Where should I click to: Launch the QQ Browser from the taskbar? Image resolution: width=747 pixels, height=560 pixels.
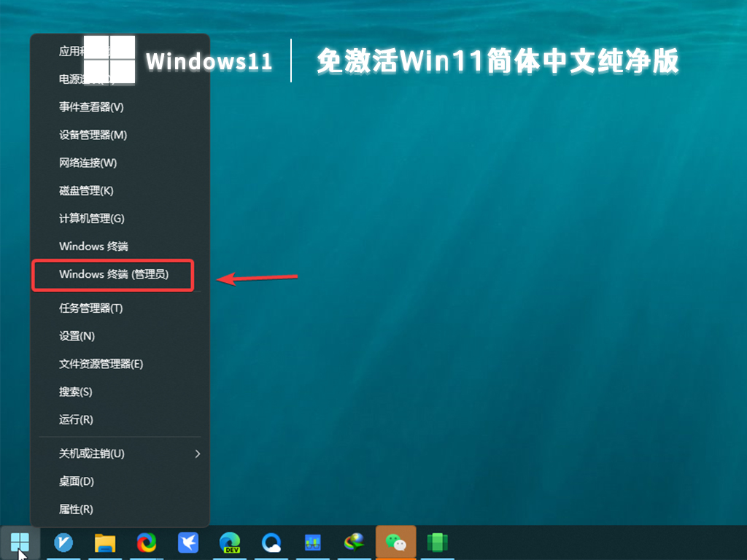pos(271,543)
